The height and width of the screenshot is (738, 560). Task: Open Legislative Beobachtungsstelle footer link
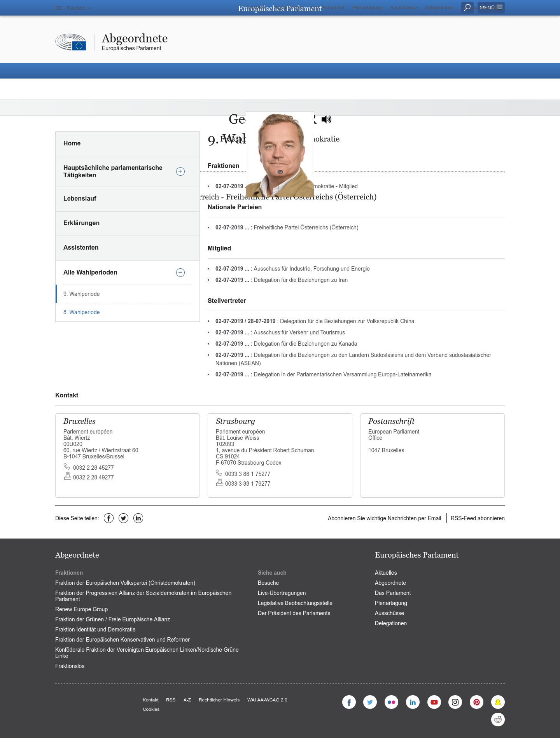(x=295, y=603)
